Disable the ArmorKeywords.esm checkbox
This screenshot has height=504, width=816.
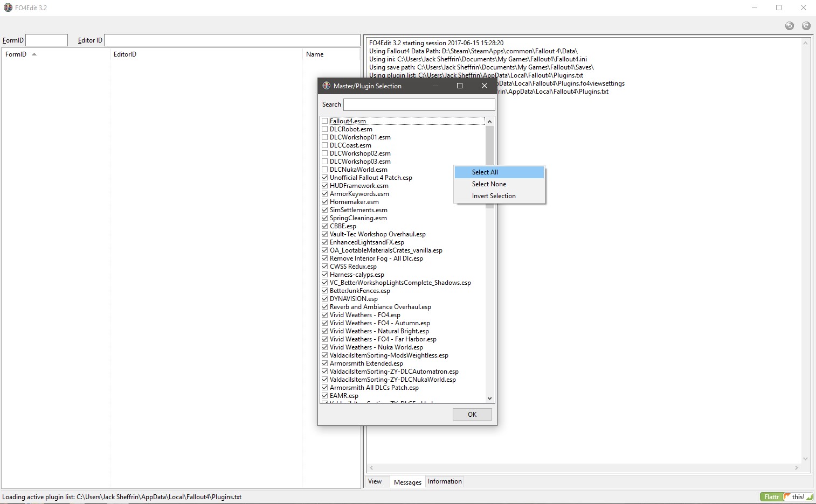[325, 194]
